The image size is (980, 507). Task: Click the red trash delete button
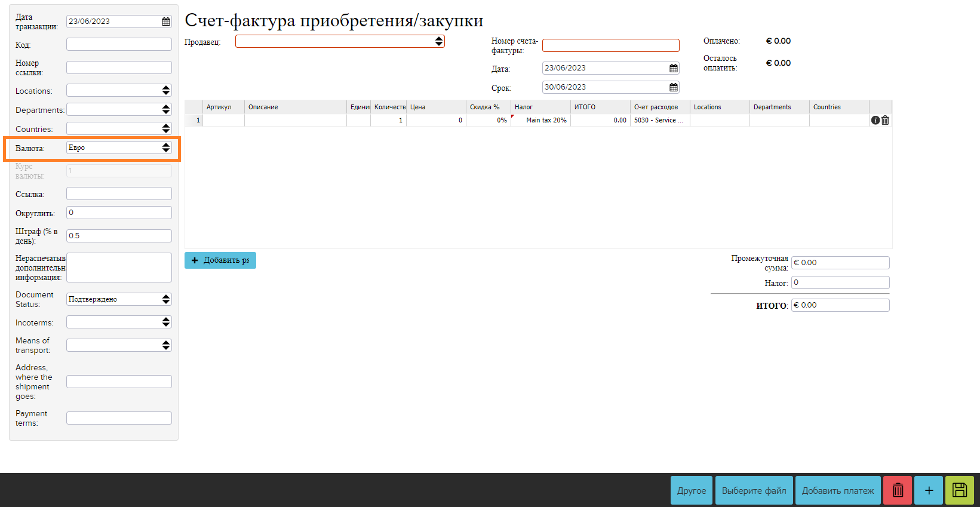click(897, 490)
